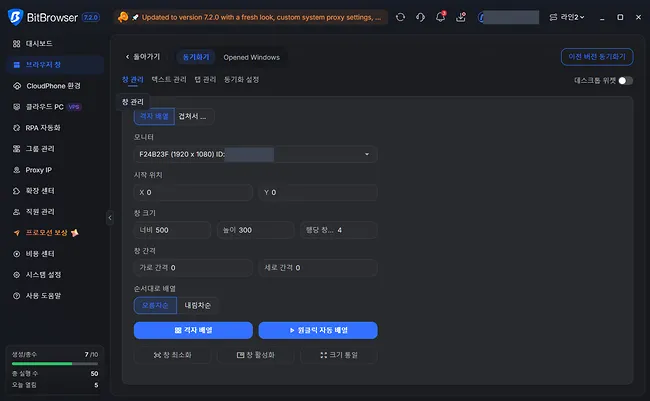
Task: Click the X start position field
Action: [x=193, y=192]
